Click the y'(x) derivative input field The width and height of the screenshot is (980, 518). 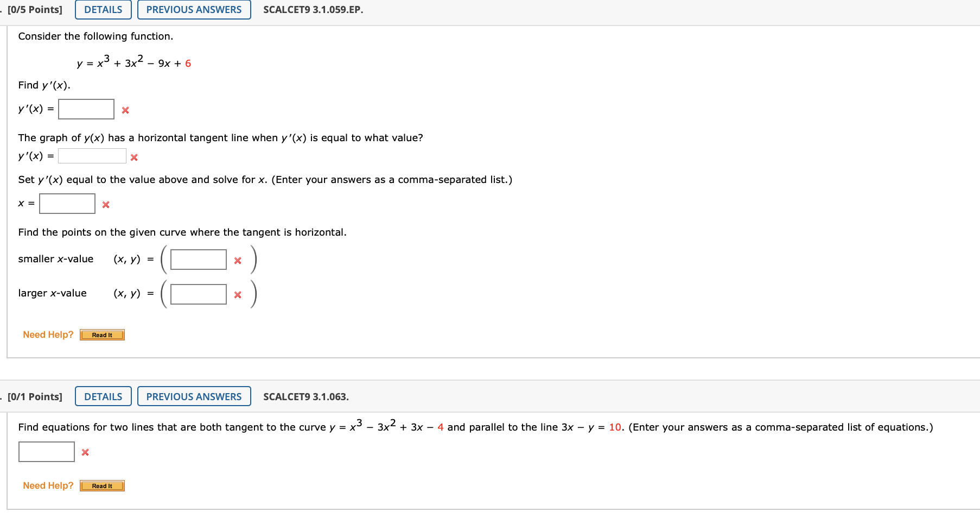pyautogui.click(x=86, y=109)
